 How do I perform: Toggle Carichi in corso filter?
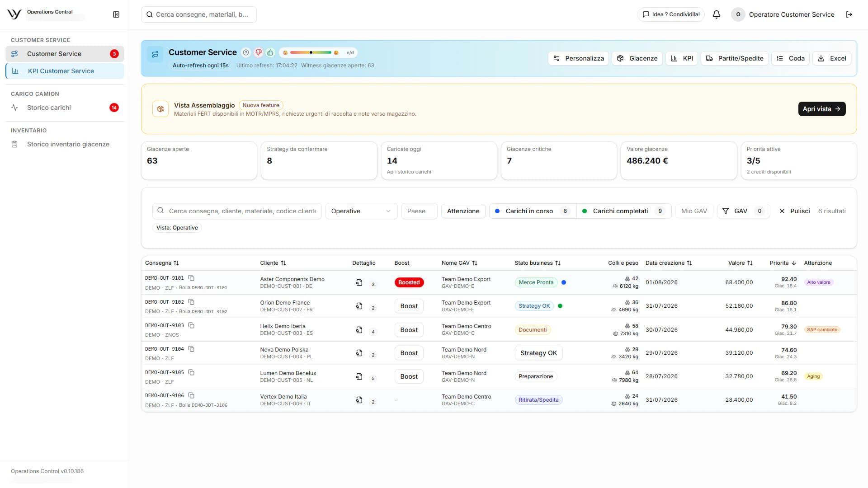click(533, 211)
